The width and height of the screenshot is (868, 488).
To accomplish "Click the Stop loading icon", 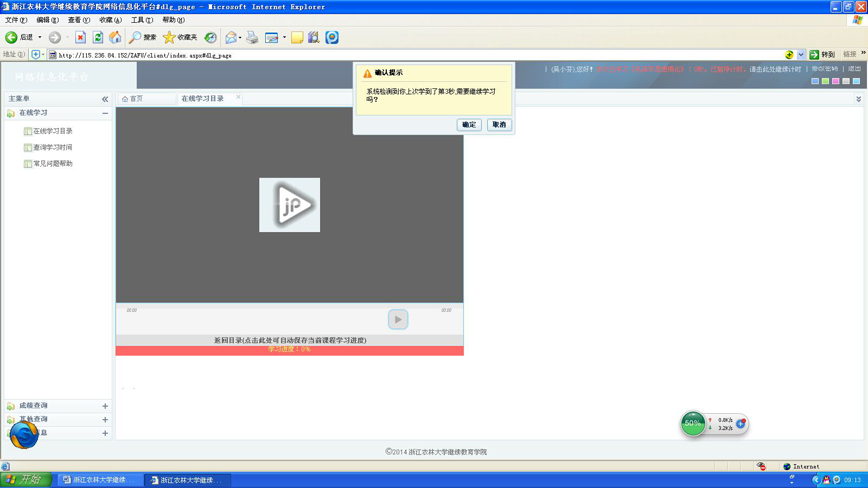I will pyautogui.click(x=80, y=37).
